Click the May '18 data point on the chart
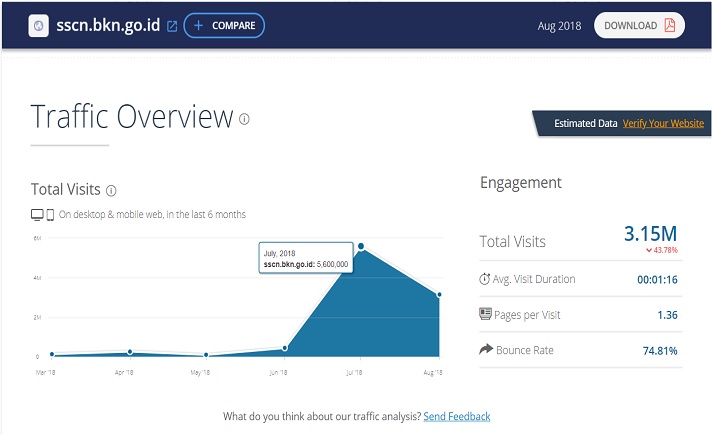Image resolution: width=712 pixels, height=435 pixels. tap(206, 355)
